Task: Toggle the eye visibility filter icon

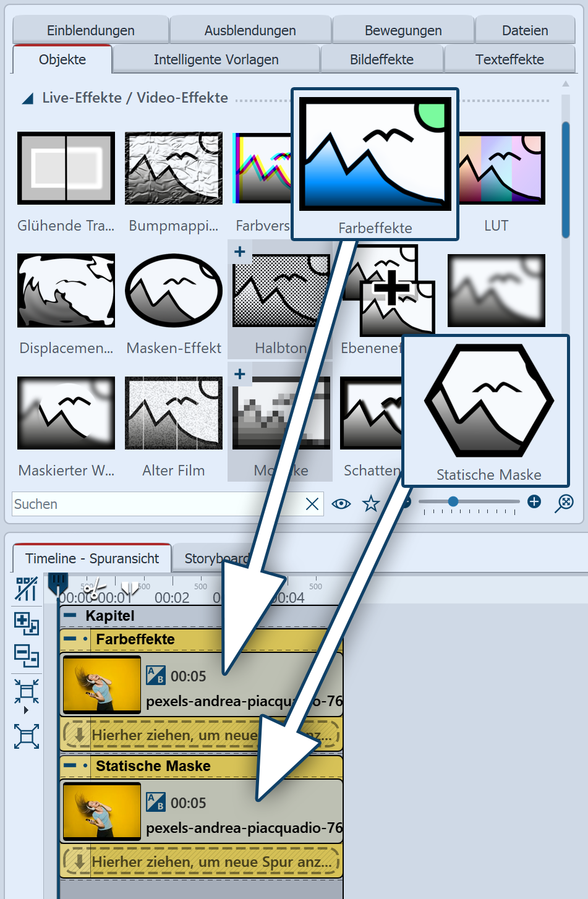Action: point(341,504)
